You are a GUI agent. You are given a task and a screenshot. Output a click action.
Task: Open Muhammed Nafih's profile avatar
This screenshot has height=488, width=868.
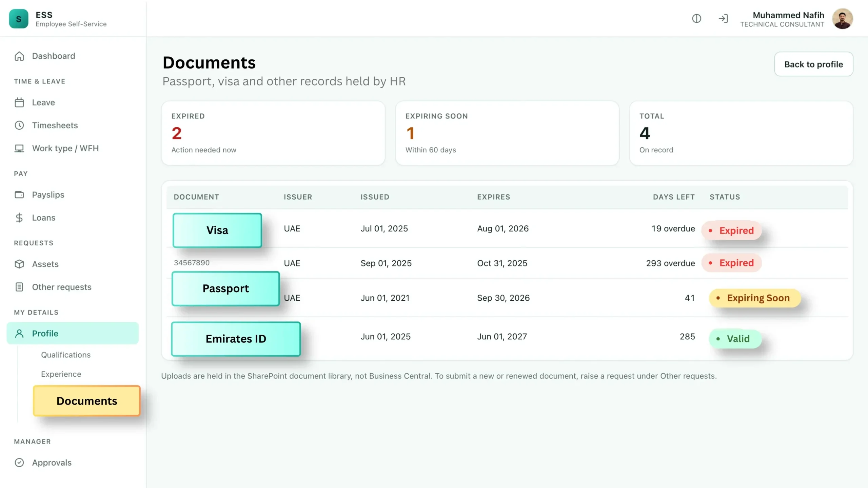point(842,19)
